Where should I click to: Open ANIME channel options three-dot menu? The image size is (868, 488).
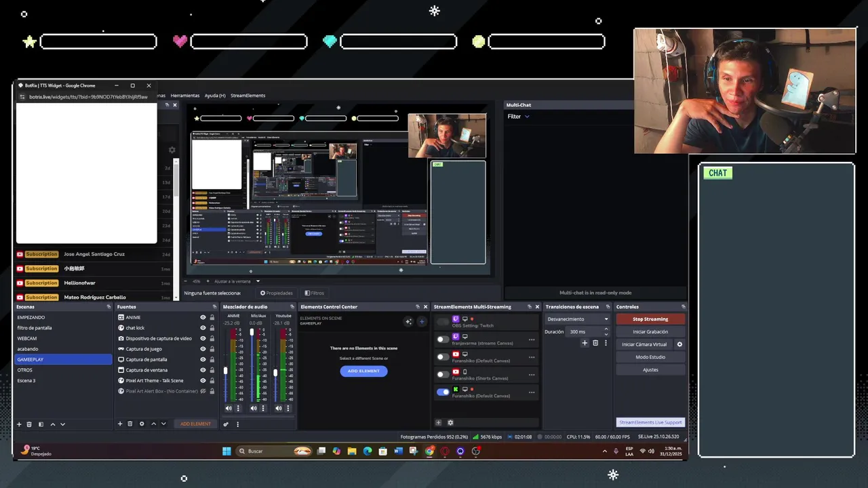237,408
